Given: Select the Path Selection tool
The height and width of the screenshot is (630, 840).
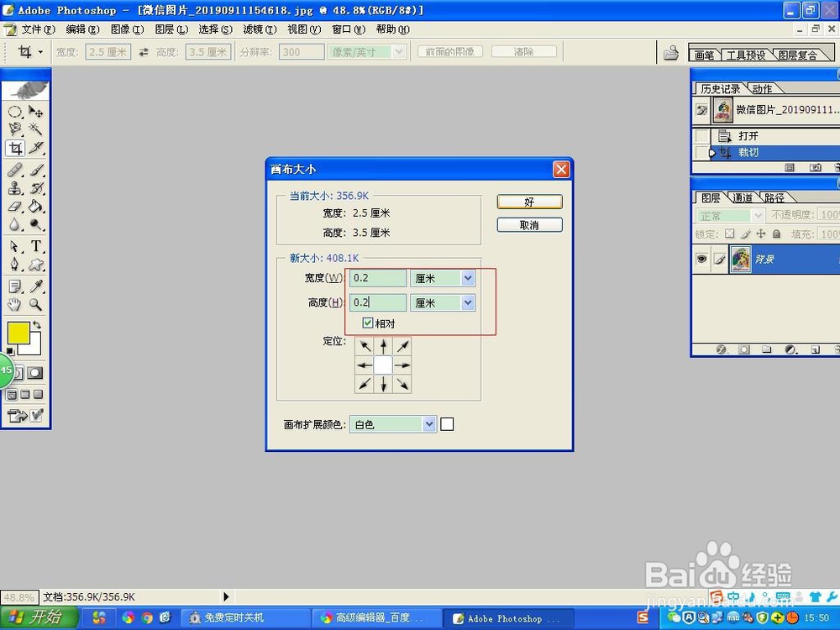Looking at the screenshot, I should pos(14,246).
